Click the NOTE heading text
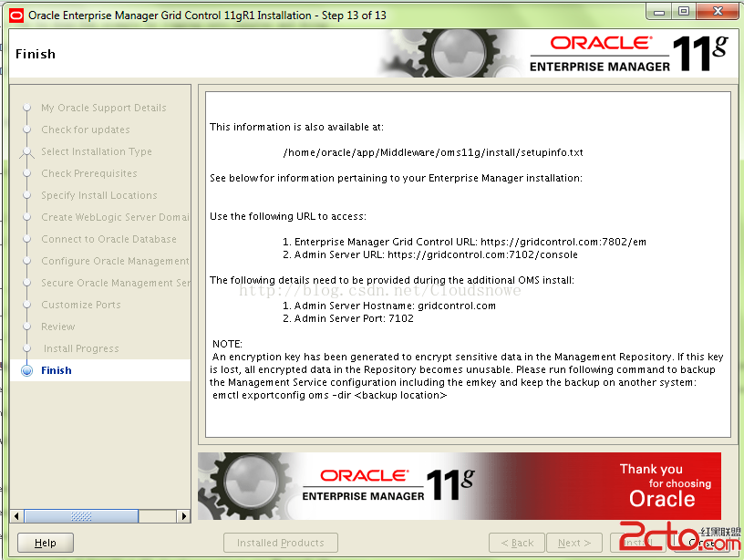The image size is (744, 560). (x=227, y=344)
